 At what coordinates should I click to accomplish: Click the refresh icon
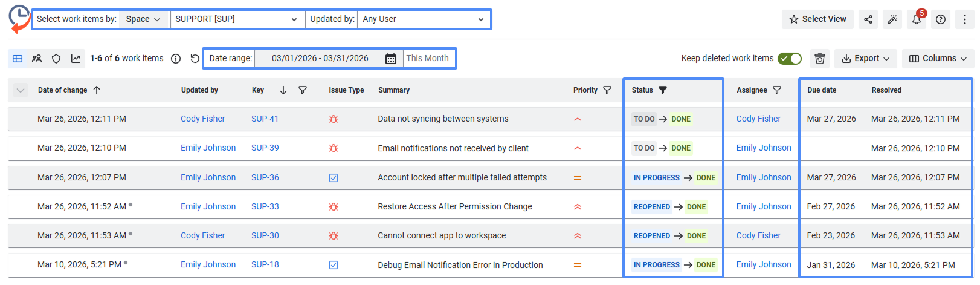tap(195, 59)
